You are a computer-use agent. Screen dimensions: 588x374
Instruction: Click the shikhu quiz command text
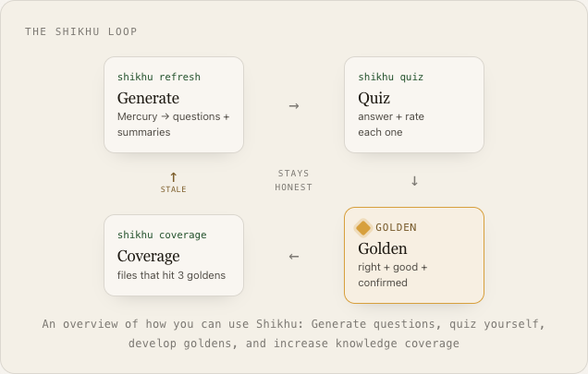tap(391, 77)
